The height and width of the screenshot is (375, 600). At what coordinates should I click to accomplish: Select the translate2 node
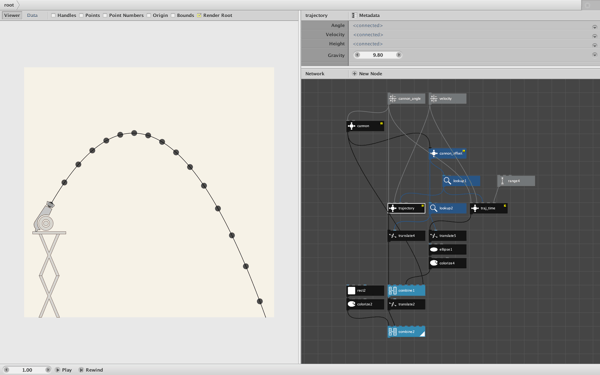pos(406,304)
